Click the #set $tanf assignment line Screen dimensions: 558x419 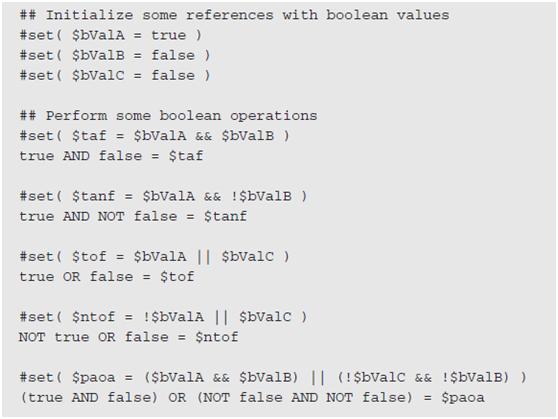pyautogui.click(x=163, y=196)
